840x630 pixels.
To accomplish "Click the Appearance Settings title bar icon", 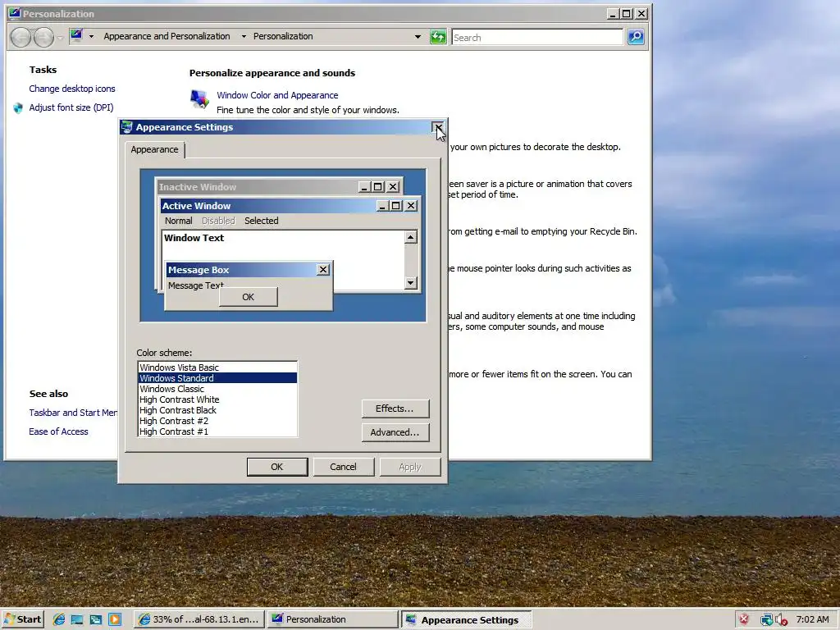I will [x=127, y=127].
